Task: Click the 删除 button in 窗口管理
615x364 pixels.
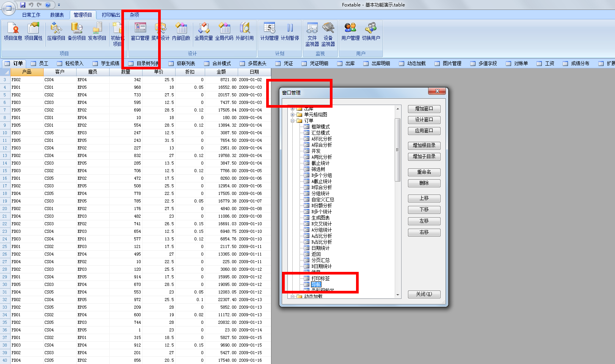Action: click(424, 183)
